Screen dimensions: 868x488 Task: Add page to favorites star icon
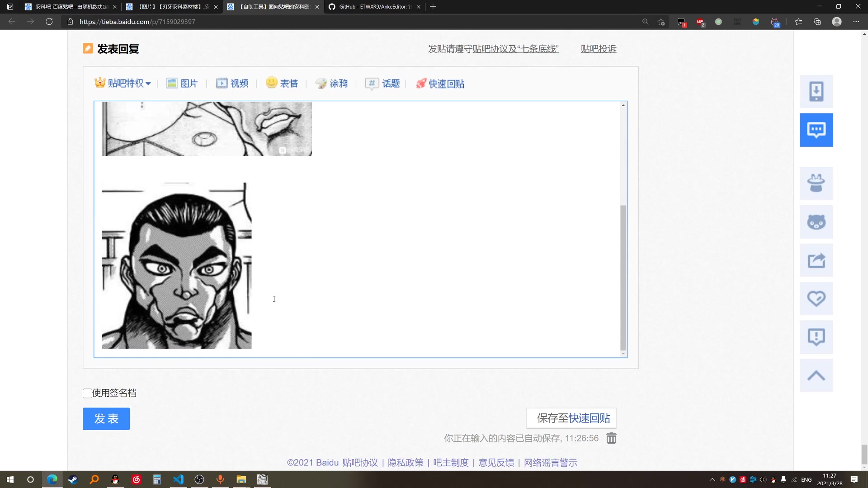(x=661, y=22)
